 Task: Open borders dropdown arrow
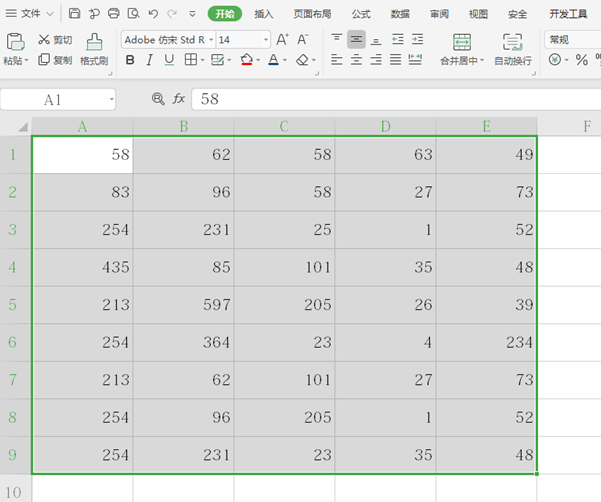(202, 60)
